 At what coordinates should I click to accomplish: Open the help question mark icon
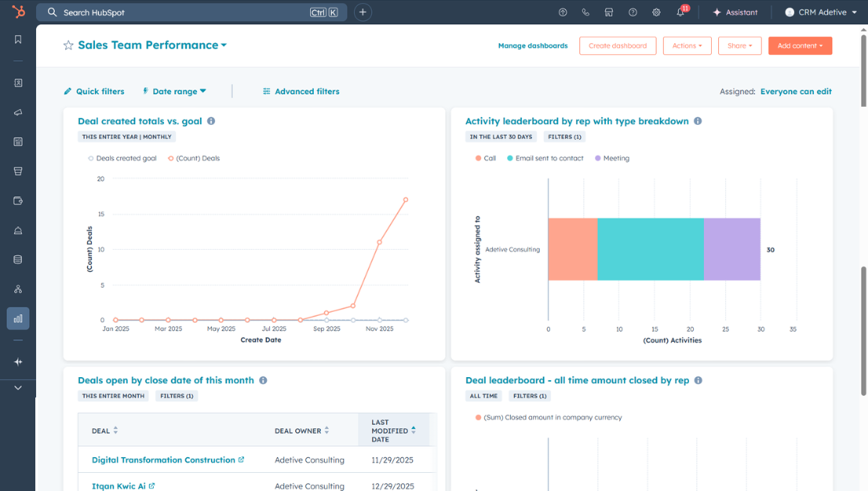633,12
